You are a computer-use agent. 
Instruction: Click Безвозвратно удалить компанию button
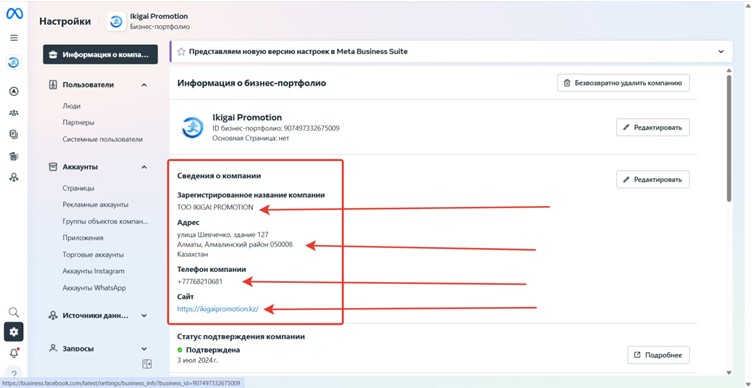[623, 83]
